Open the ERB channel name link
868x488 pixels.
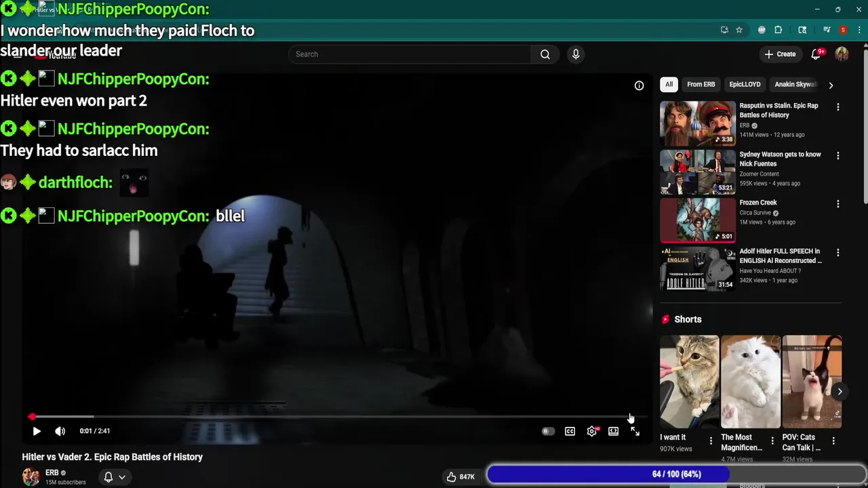pos(52,472)
